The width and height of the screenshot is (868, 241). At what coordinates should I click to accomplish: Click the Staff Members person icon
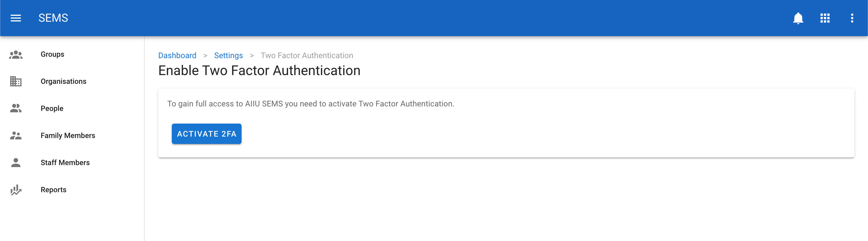[16, 163]
